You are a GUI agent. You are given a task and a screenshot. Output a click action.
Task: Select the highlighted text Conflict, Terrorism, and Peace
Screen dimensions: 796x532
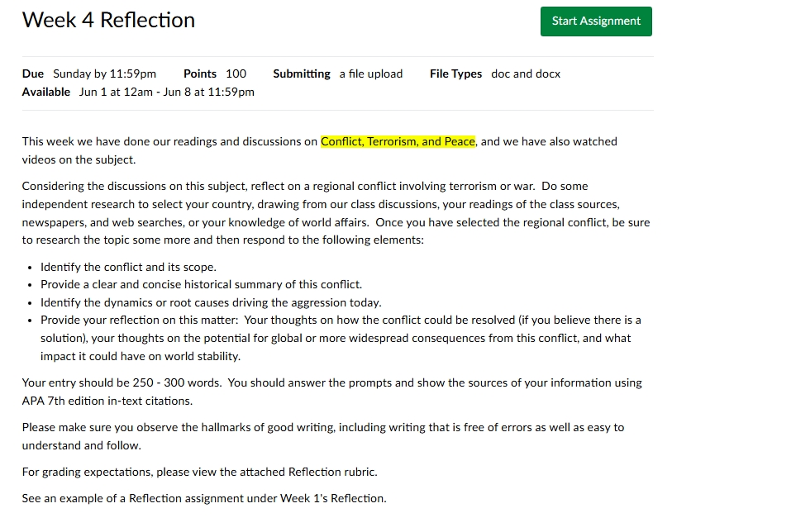click(x=398, y=141)
